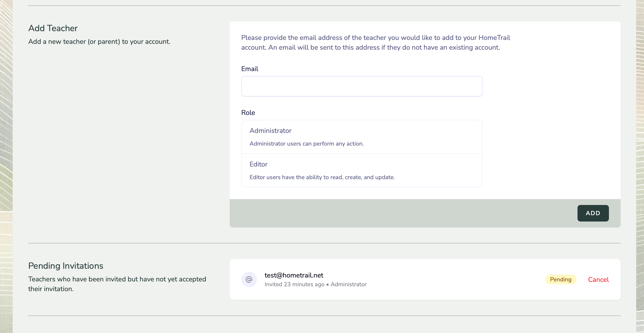Click the Email input field

coord(361,86)
